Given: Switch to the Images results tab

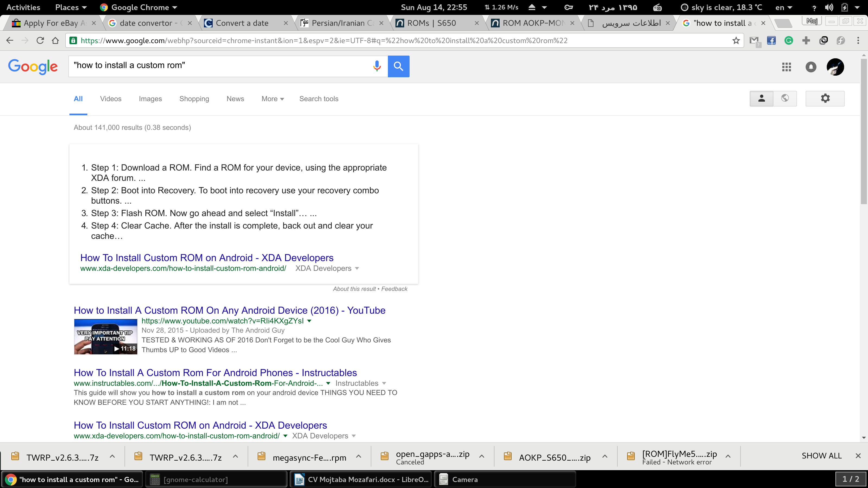Looking at the screenshot, I should [150, 99].
